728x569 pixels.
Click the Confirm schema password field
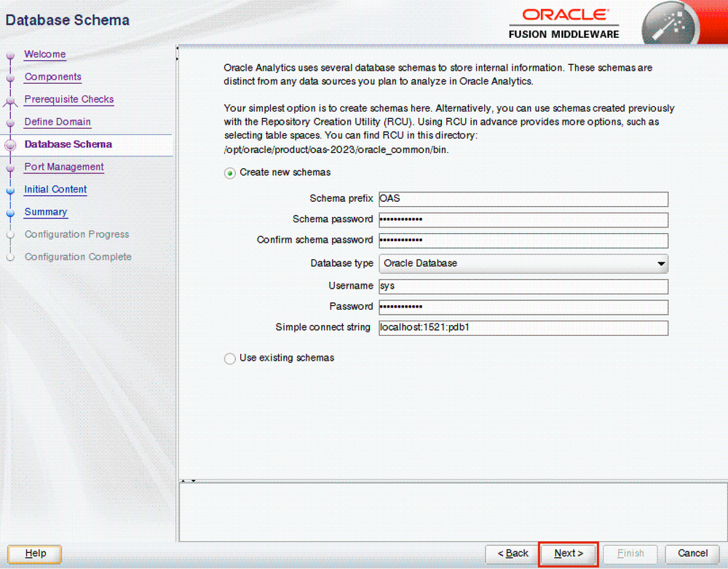click(x=523, y=240)
